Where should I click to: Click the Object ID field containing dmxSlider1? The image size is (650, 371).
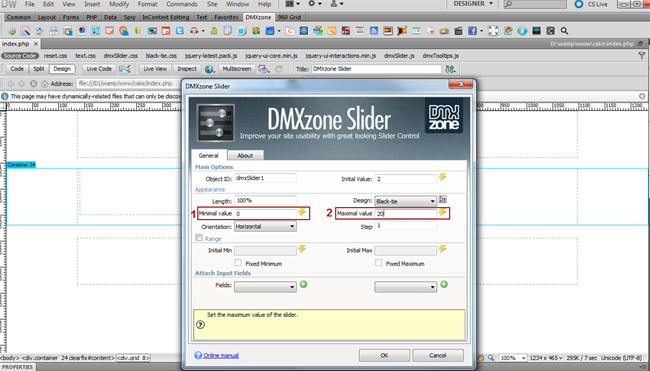[265, 178]
